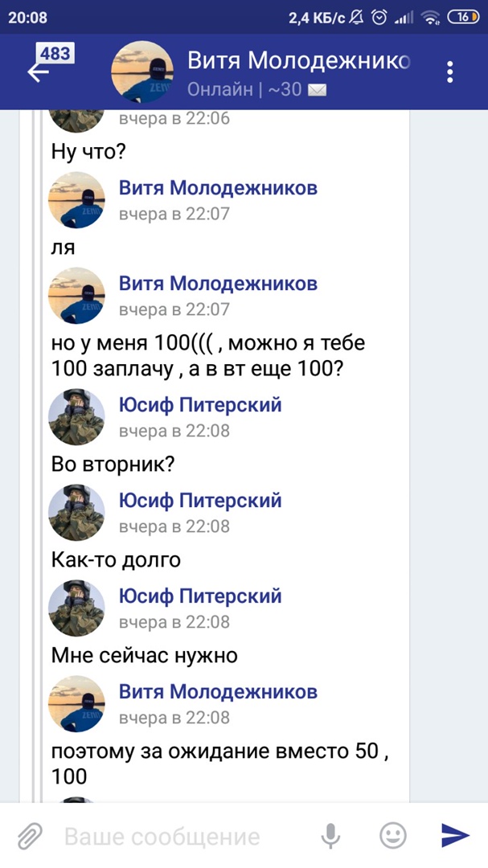Tap the send arrow icon
488x868 pixels.
(x=455, y=837)
